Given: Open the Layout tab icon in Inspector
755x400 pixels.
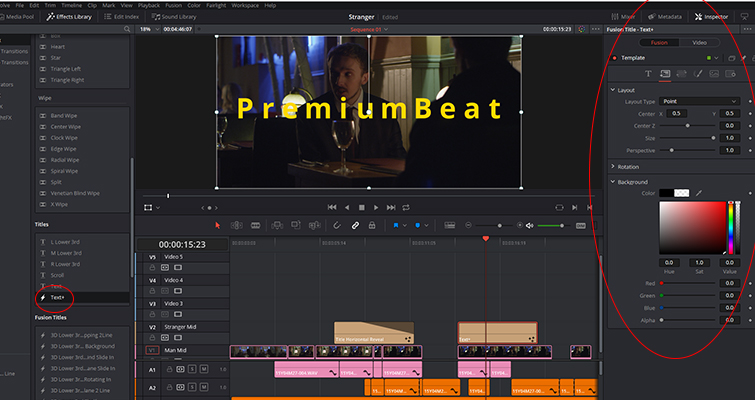Looking at the screenshot, I should point(665,74).
